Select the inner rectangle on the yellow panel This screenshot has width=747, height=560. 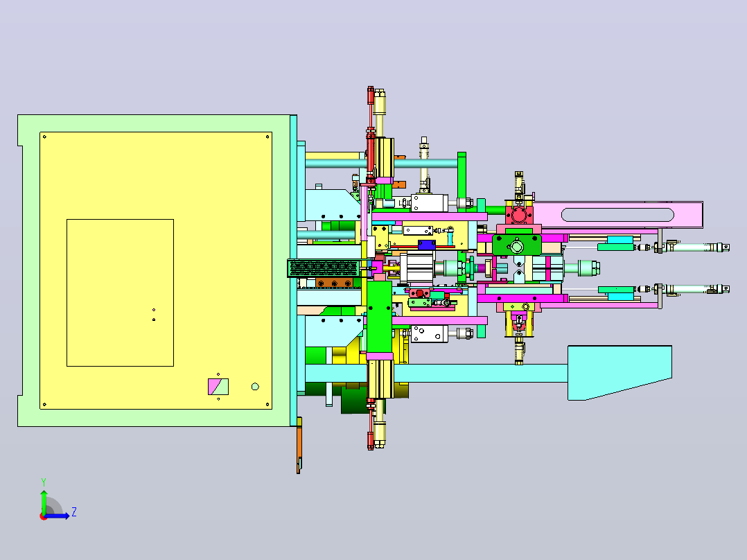click(120, 292)
